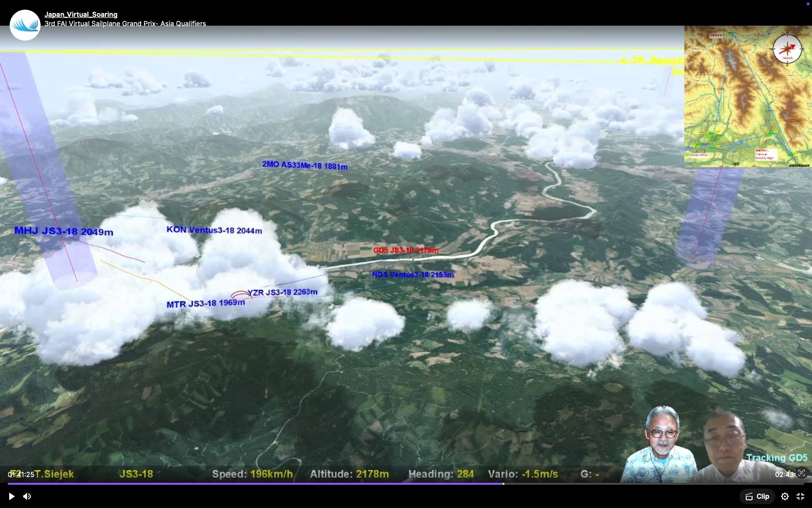Click the KON Ventus3-18 glider label
Image resolution: width=812 pixels, height=508 pixels.
tap(214, 230)
